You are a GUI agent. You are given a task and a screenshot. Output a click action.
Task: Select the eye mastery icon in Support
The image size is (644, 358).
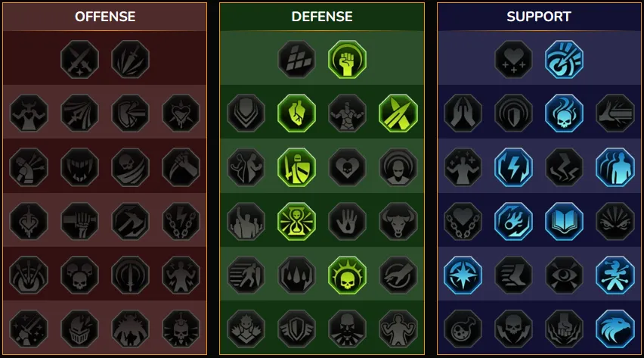pos(565,275)
